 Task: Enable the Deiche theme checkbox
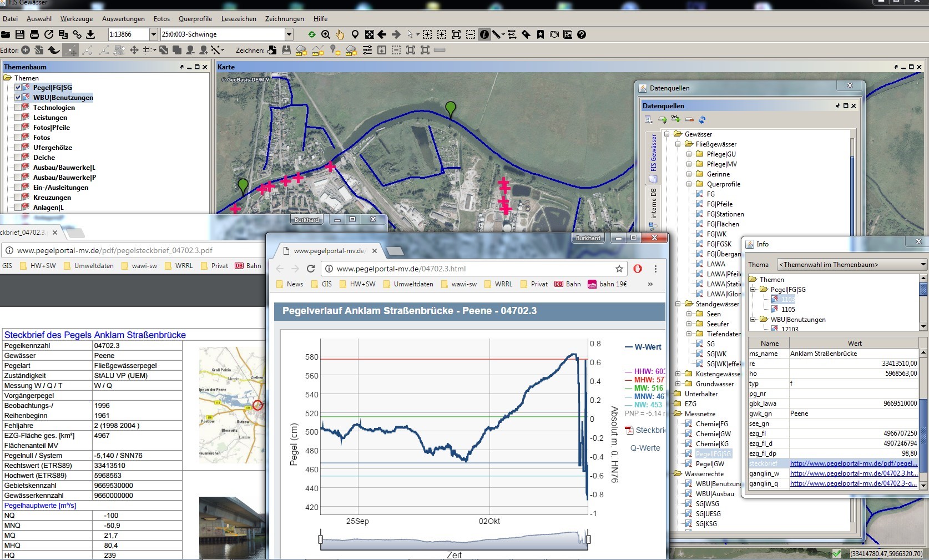tap(18, 158)
